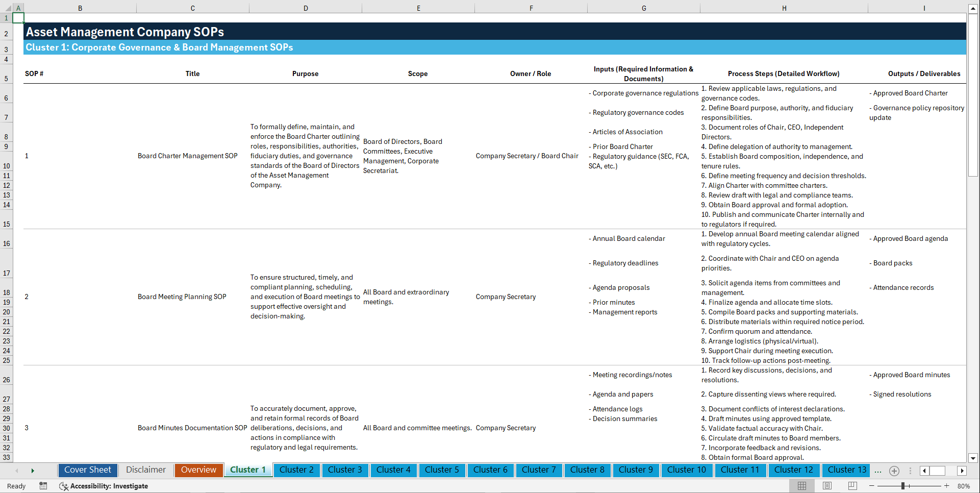
Task: Switch to the Cluster 2 sheet
Action: click(296, 470)
